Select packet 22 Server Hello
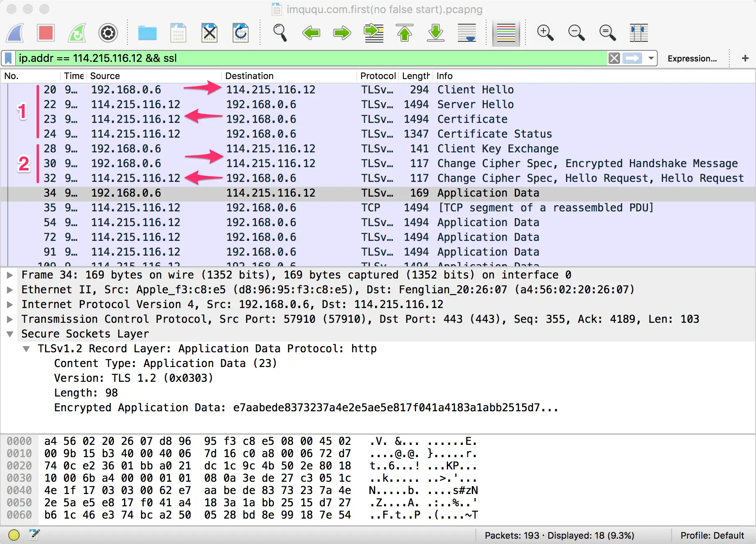 click(378, 104)
